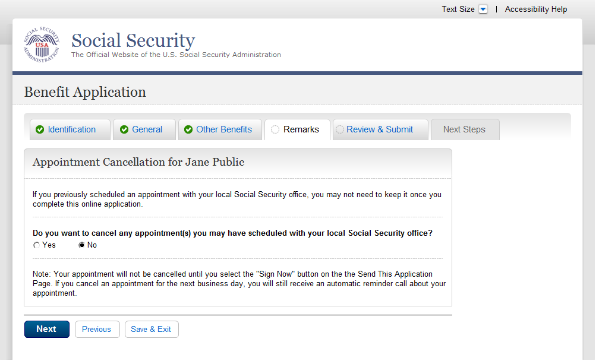Viewport: 599px width, 364px height.
Task: Click the status circle on Review & Submit tab
Action: (x=340, y=130)
